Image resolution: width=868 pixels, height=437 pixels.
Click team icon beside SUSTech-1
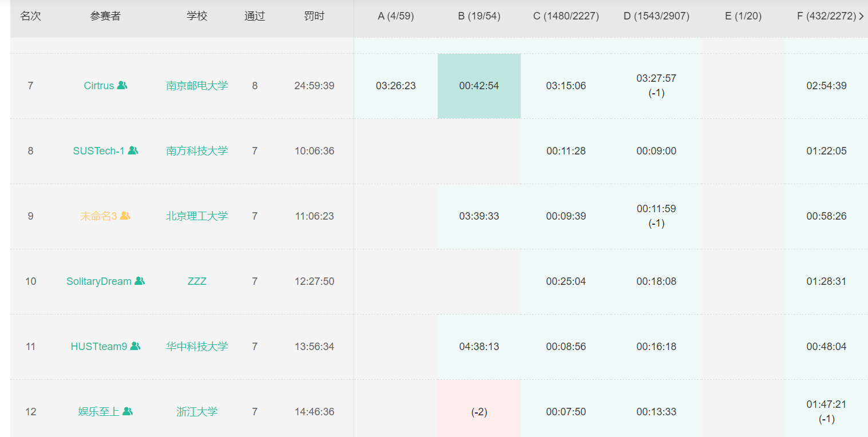point(133,150)
